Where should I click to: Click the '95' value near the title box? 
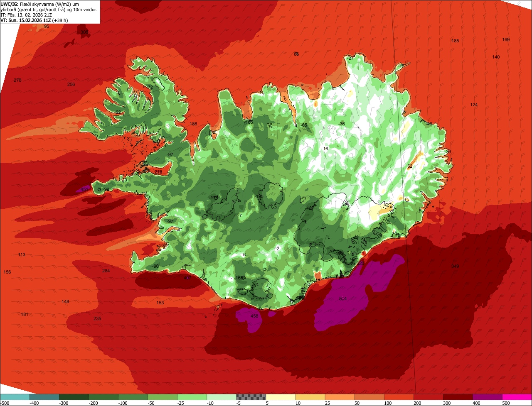click(47, 26)
